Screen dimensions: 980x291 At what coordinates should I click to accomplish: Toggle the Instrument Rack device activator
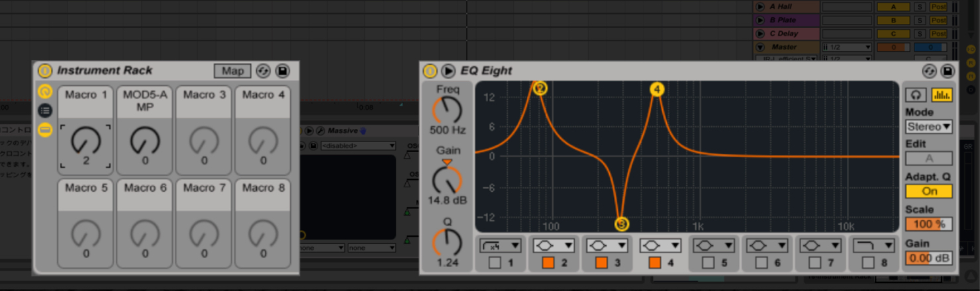pyautogui.click(x=44, y=71)
